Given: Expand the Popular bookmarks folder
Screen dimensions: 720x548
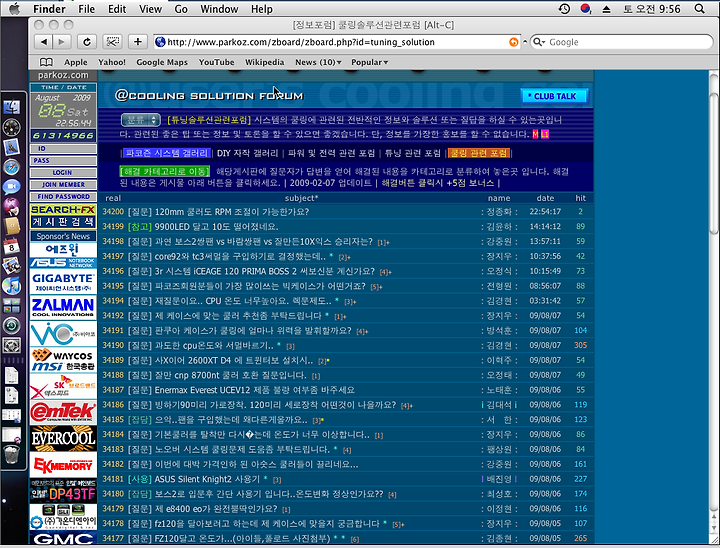Looking at the screenshot, I should pos(370,62).
